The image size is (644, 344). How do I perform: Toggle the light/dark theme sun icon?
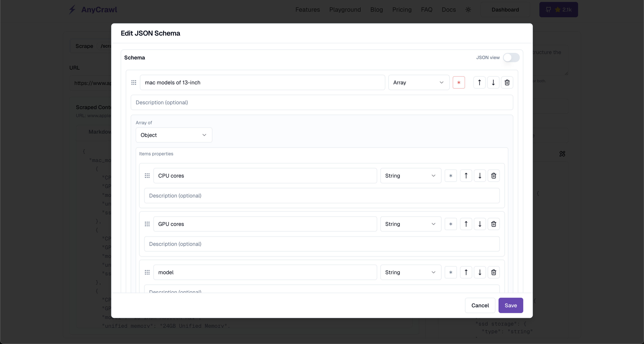(x=468, y=10)
